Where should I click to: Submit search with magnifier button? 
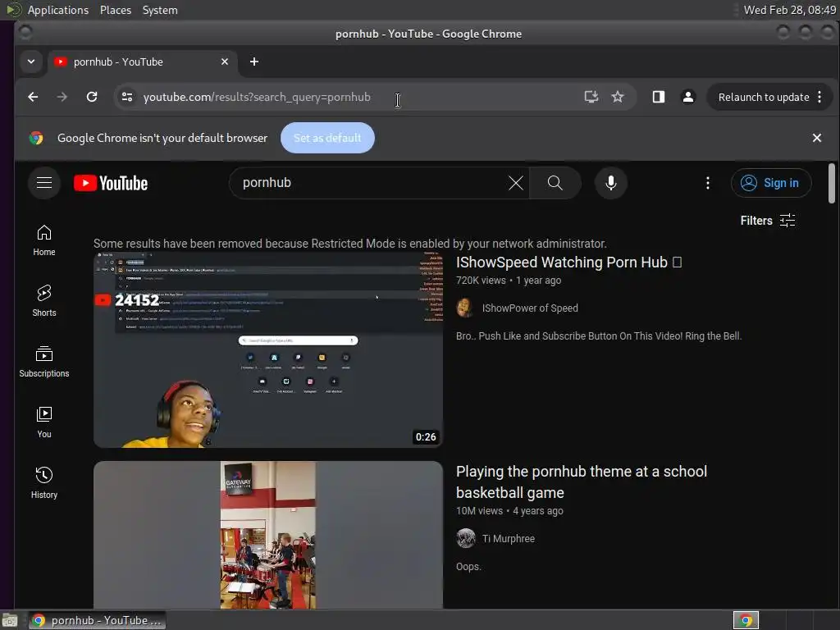tap(555, 183)
